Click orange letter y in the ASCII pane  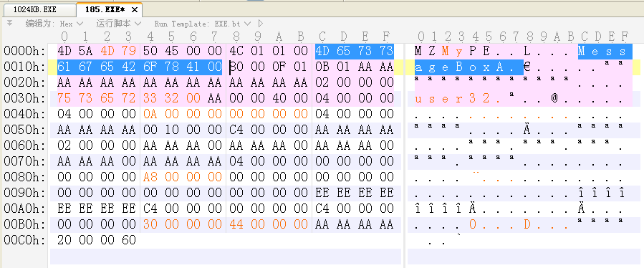click(x=460, y=52)
